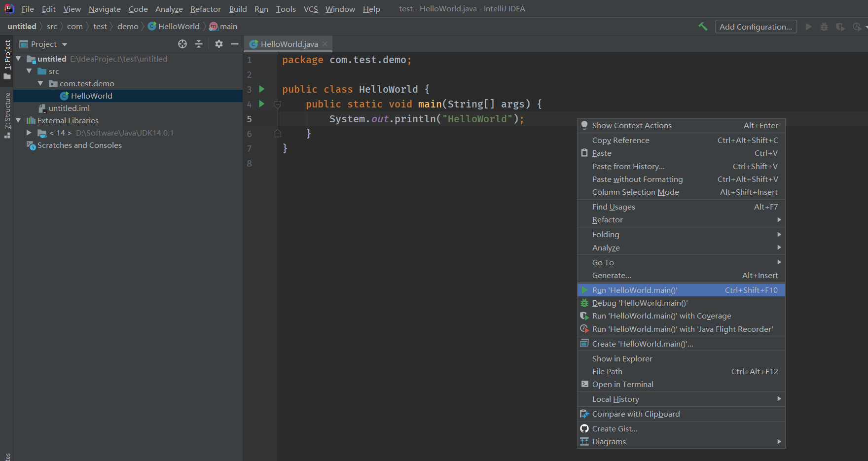This screenshot has height=461, width=868.
Task: Collapse the External Libraries node
Action: coord(19,120)
